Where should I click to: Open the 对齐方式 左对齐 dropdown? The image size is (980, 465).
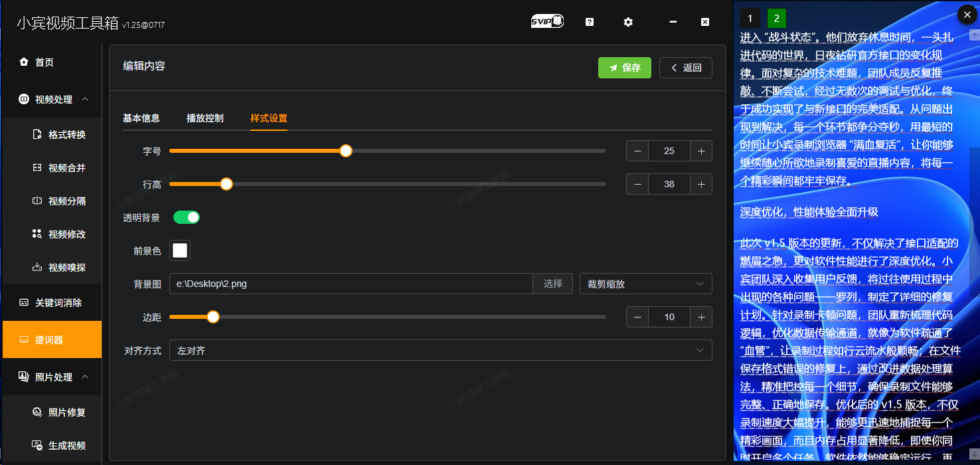pos(441,350)
